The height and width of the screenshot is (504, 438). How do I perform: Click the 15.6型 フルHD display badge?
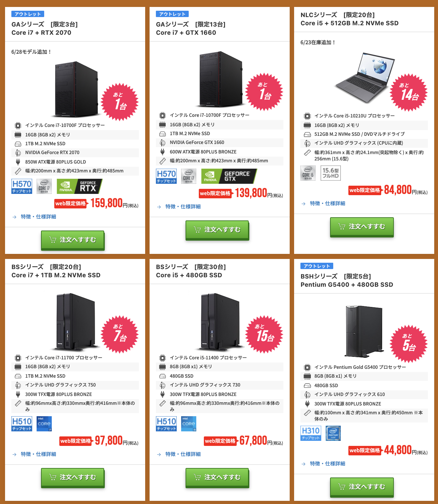pyautogui.click(x=331, y=173)
